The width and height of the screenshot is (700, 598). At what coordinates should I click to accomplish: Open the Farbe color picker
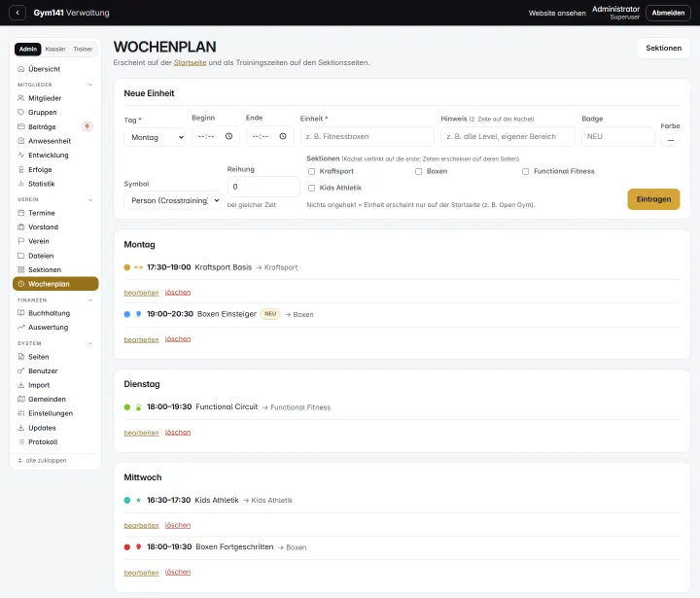(x=670, y=140)
